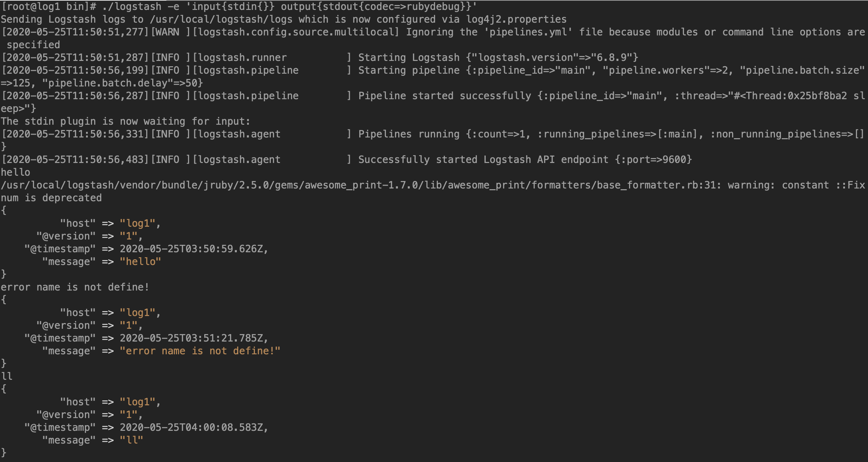Click the orange "ll" message value
Image resolution: width=868 pixels, height=462 pixels.
[x=131, y=440]
